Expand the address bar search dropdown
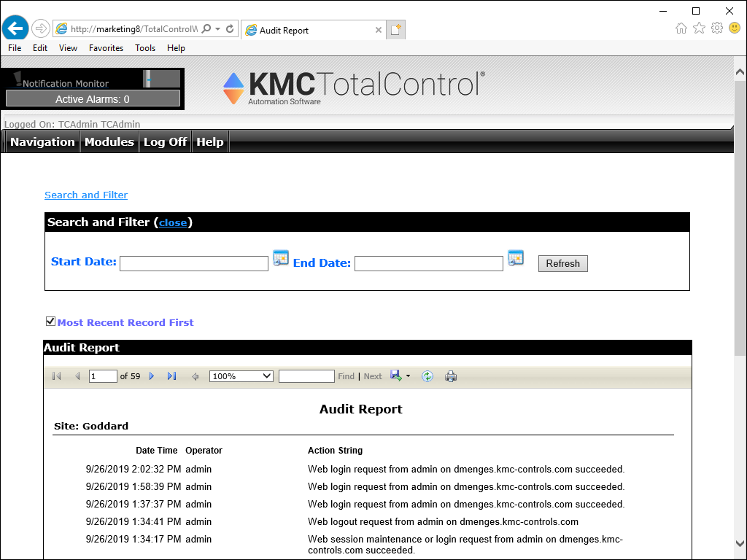 [x=217, y=29]
